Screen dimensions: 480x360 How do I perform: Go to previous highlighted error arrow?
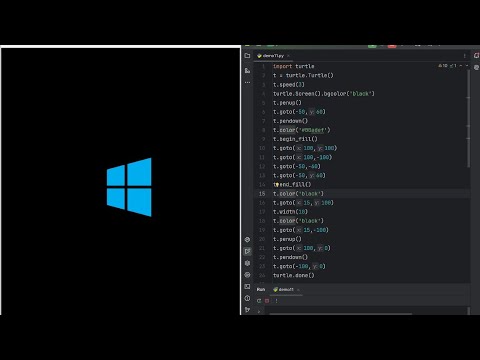(461, 66)
